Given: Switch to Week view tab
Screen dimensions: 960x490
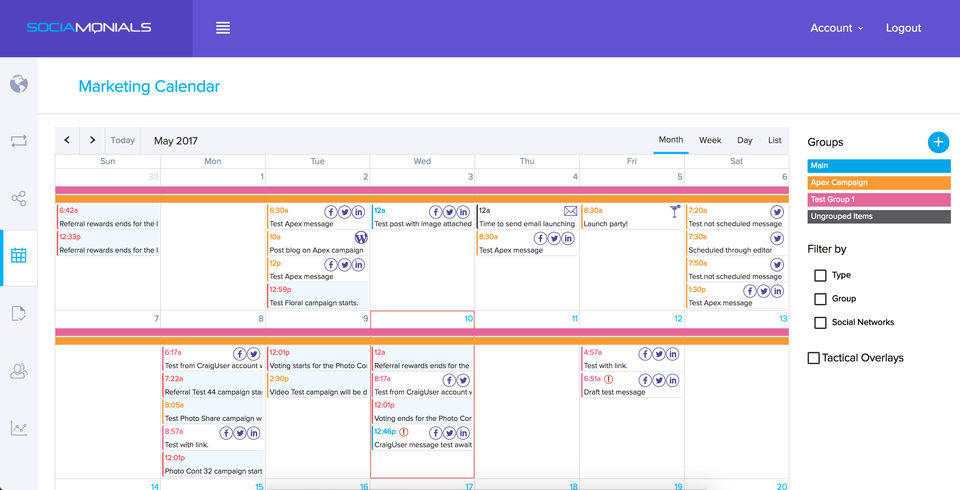Looking at the screenshot, I should pos(710,140).
